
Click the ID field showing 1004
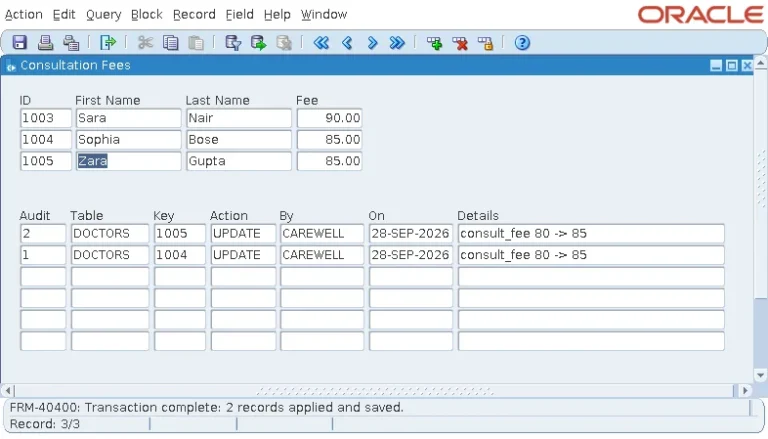point(46,140)
